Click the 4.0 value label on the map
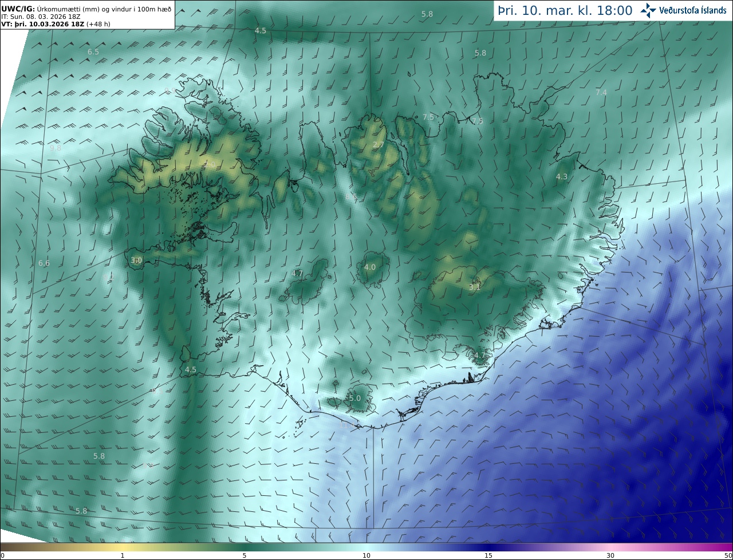 (370, 267)
